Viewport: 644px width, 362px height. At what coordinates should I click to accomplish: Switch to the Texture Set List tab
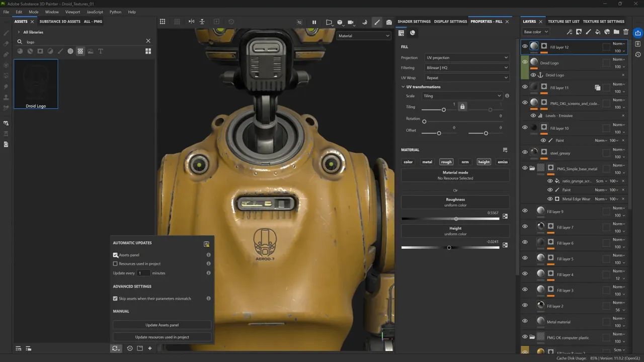(563, 22)
